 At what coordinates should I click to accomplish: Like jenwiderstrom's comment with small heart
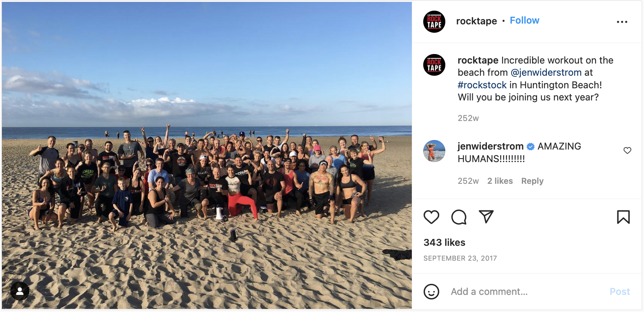(x=627, y=150)
